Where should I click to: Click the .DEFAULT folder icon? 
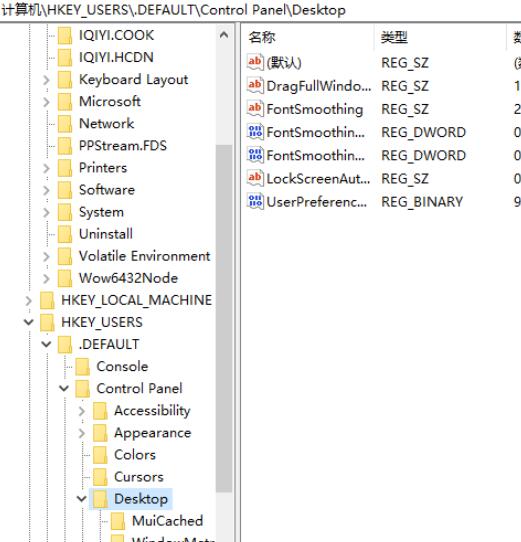tap(65, 345)
